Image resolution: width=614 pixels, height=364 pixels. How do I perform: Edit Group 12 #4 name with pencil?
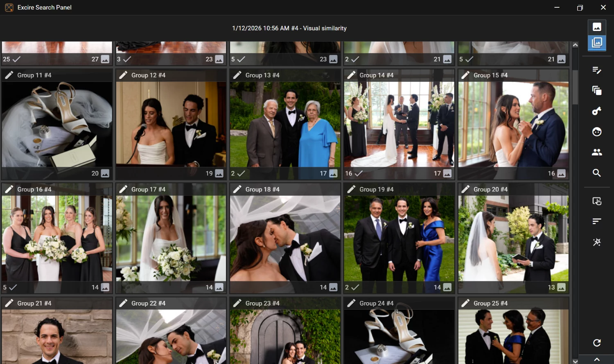coord(123,75)
